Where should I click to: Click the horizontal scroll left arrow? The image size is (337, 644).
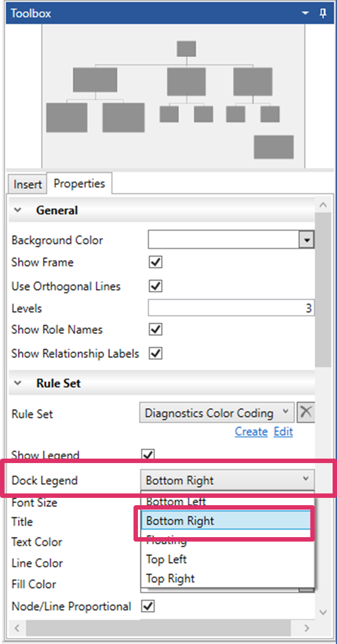click(x=17, y=628)
